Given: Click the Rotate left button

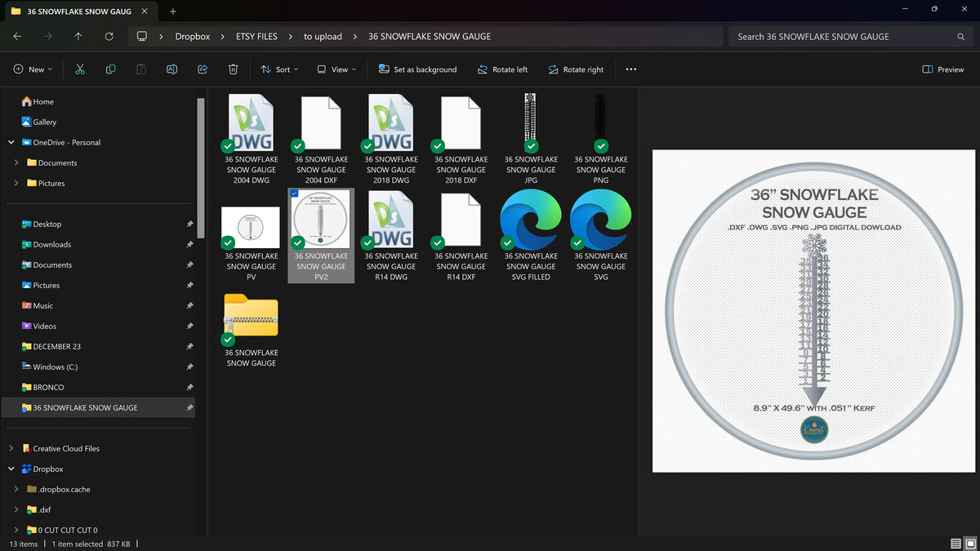Looking at the screenshot, I should 502,69.
